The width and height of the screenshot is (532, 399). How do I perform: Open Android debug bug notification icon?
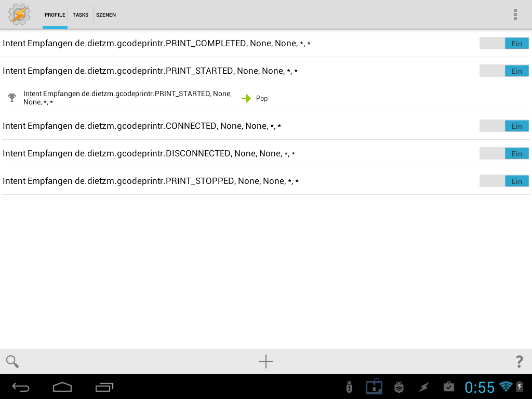pyautogui.click(x=399, y=387)
